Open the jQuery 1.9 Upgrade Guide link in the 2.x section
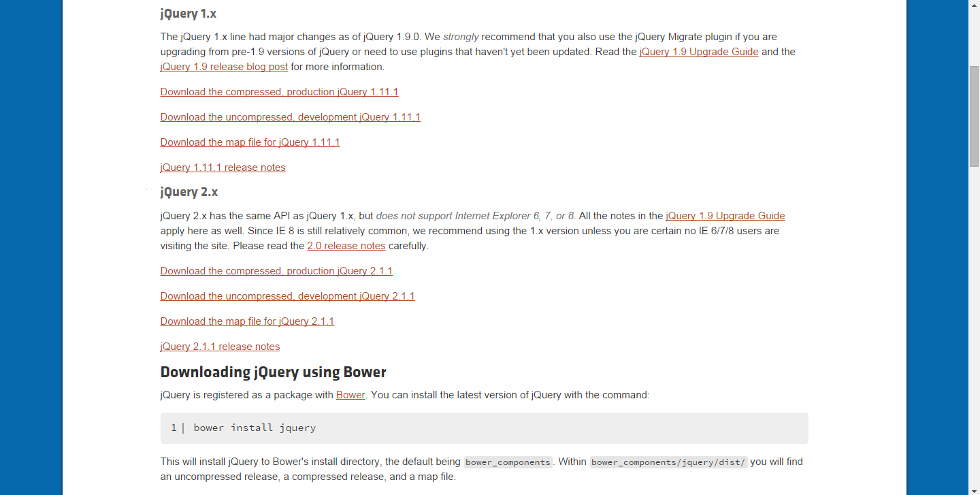980x495 pixels. pos(725,216)
